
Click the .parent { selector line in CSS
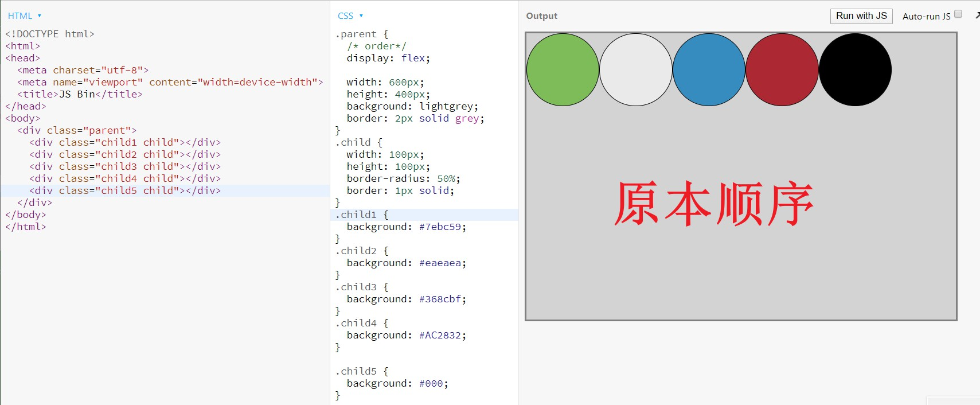pyautogui.click(x=362, y=34)
